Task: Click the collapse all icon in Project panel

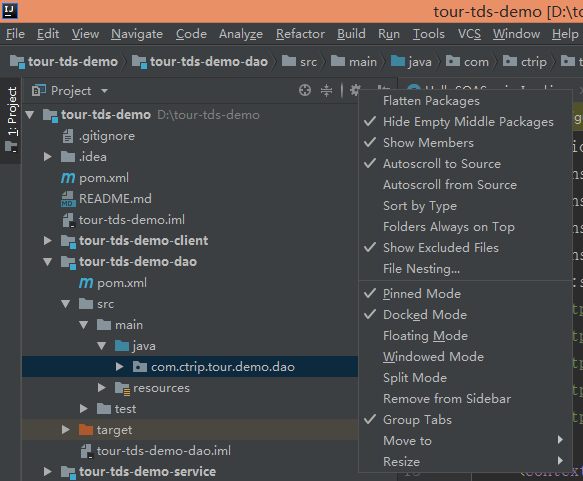Action: tap(326, 90)
